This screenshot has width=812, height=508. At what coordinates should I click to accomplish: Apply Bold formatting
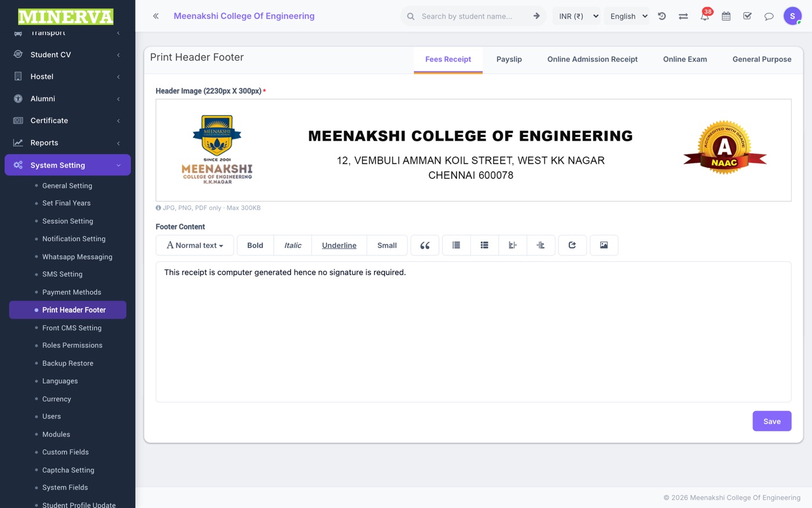click(255, 245)
